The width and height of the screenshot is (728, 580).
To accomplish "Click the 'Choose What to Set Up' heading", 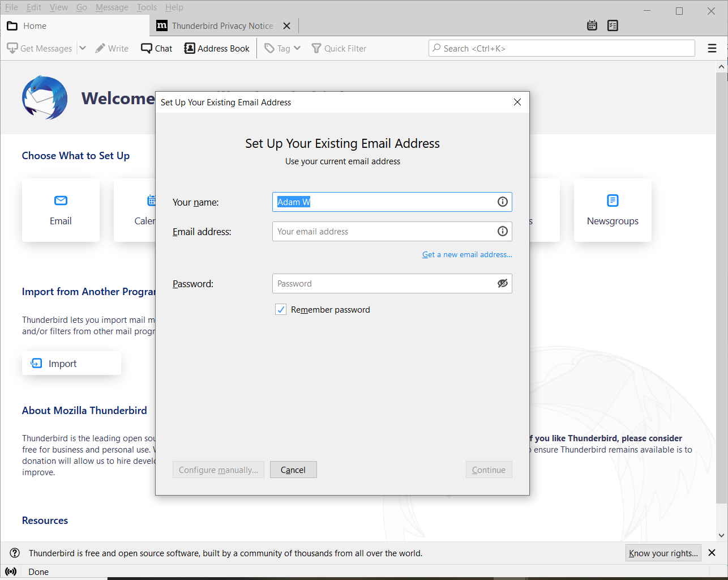I will 76,156.
